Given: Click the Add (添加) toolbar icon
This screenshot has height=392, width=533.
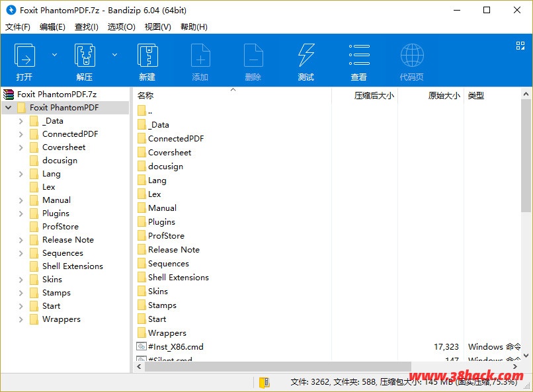Looking at the screenshot, I should click(x=200, y=56).
